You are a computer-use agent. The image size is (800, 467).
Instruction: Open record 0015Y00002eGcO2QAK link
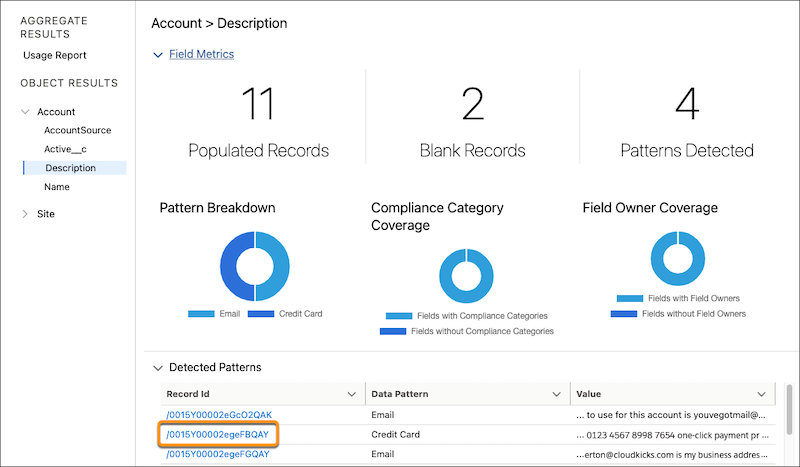pos(219,415)
